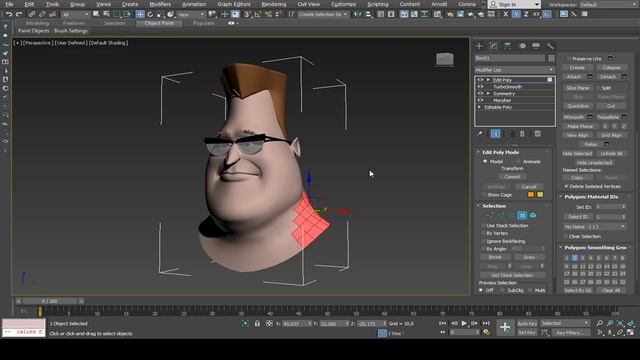
Task: Click smoothing group 2 button
Action: [574, 258]
